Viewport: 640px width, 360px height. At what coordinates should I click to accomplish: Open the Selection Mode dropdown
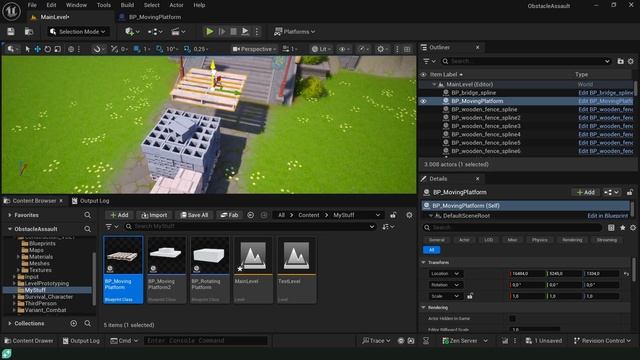click(x=77, y=31)
